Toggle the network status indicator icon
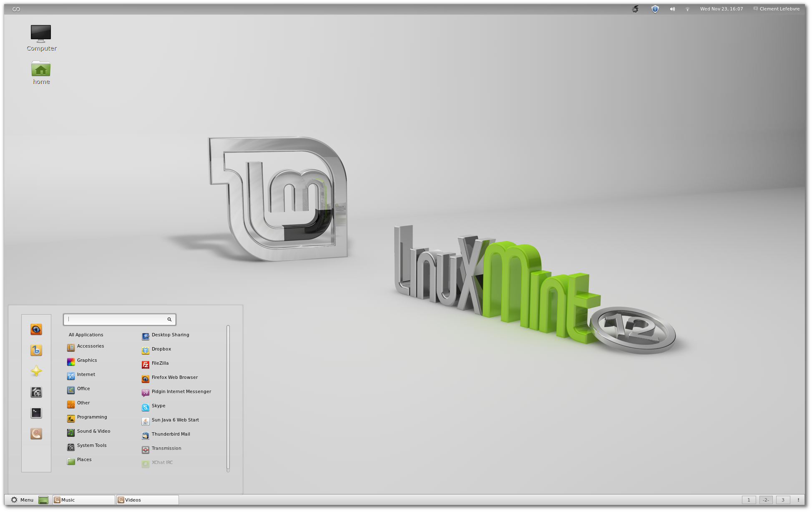 686,8
